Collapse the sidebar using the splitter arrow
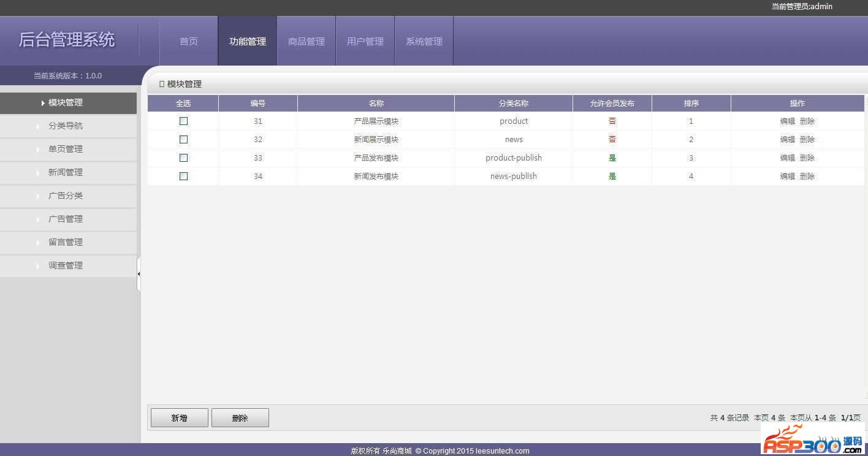 pyautogui.click(x=139, y=274)
